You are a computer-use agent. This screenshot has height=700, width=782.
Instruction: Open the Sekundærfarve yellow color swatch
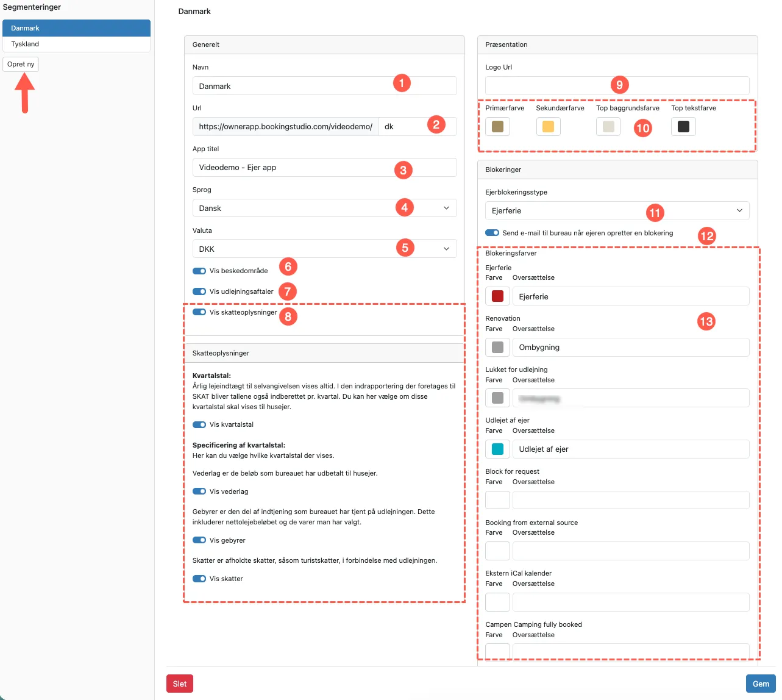click(548, 126)
